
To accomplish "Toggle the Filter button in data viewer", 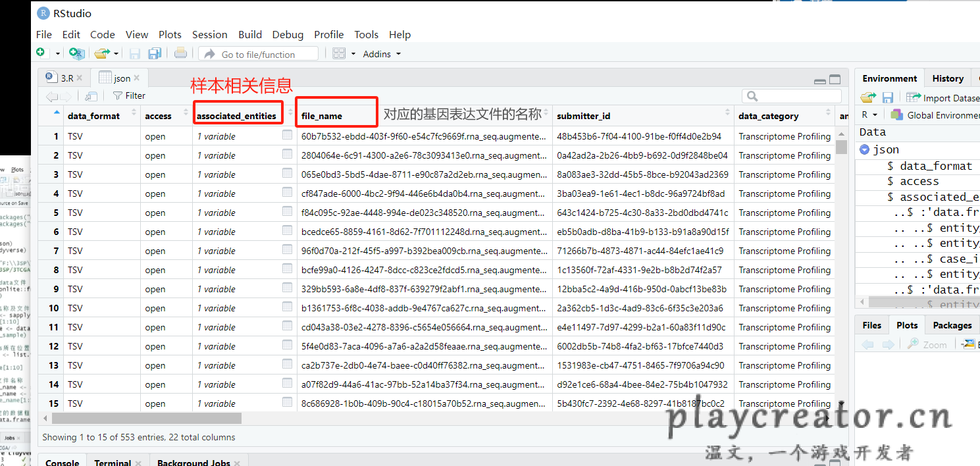I will pyautogui.click(x=129, y=96).
